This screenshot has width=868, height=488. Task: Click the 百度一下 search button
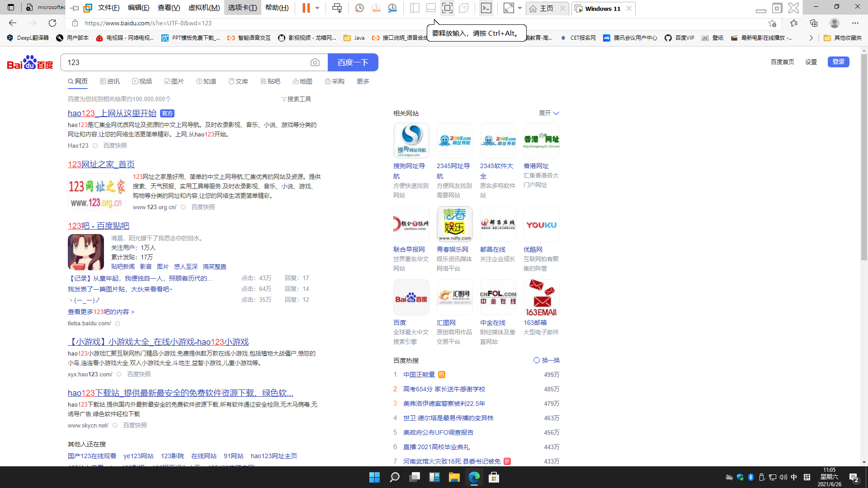click(x=353, y=62)
